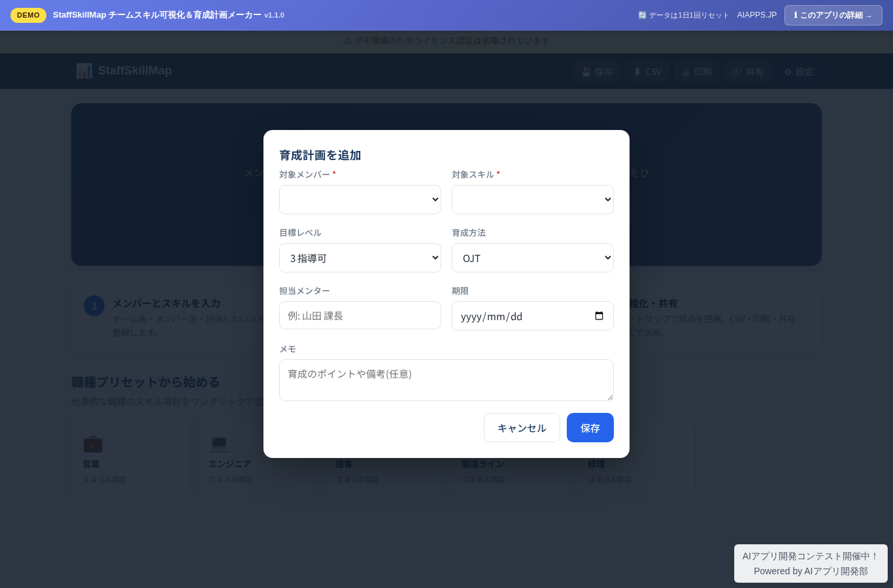Choose the 接客 preset card
The image size is (893, 588).
click(x=383, y=457)
